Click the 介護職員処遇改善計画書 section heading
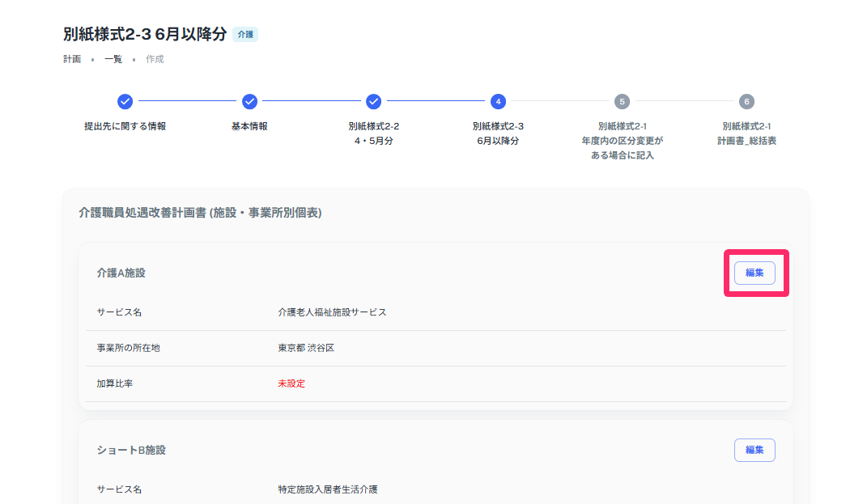 pyautogui.click(x=200, y=213)
